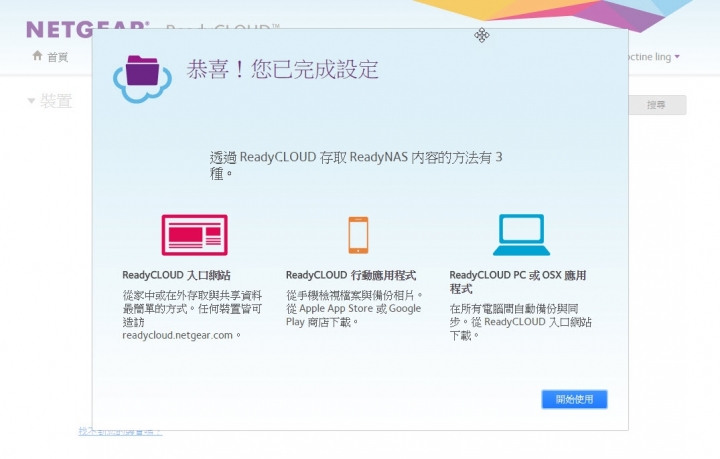Viewport: 720px width, 459px height.
Task: Open the 首頁 menu item
Action: coord(57,57)
